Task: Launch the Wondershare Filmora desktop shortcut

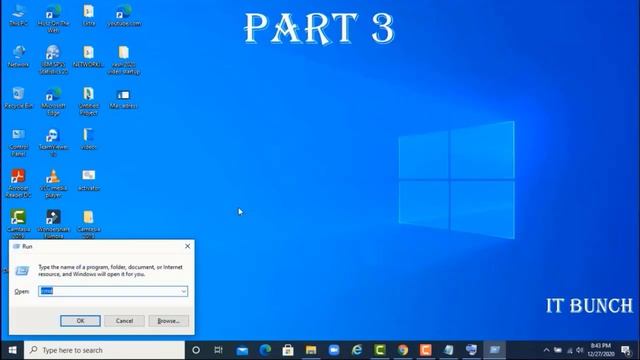Action: tap(53, 224)
